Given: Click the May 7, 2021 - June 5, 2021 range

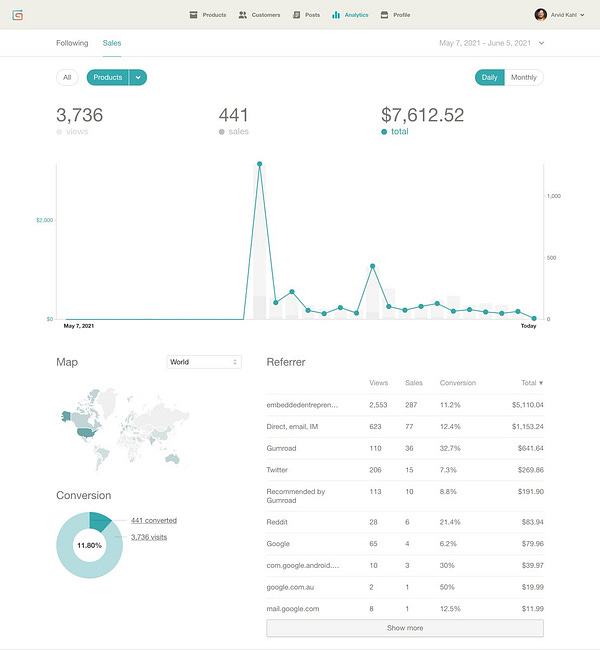Looking at the screenshot, I should pos(485,43).
